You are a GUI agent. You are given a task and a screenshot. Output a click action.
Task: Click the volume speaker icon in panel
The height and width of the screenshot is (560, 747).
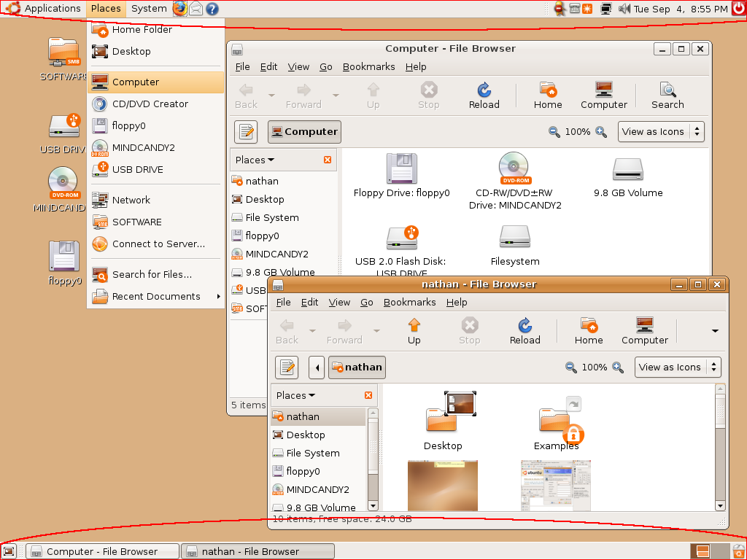click(624, 9)
